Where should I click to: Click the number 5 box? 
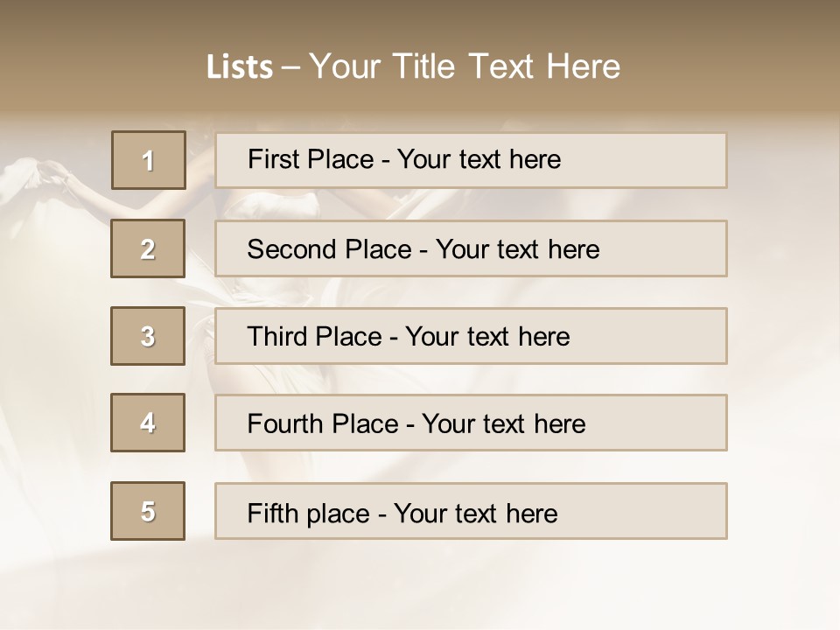tap(148, 511)
